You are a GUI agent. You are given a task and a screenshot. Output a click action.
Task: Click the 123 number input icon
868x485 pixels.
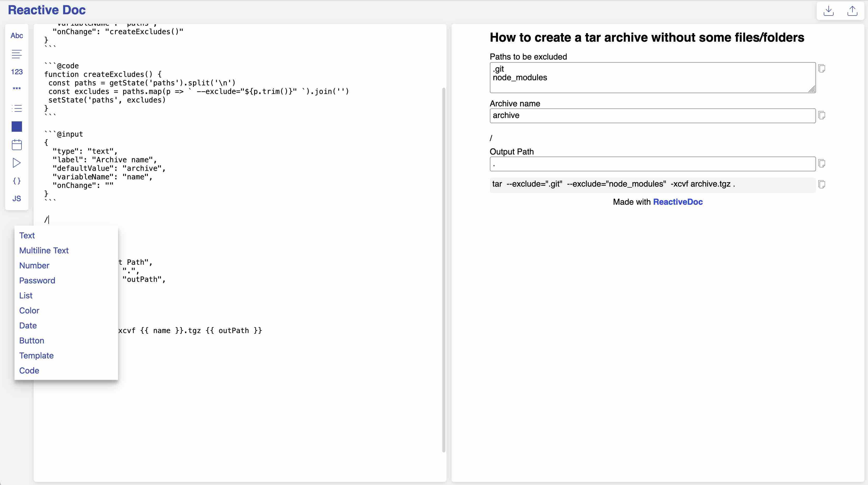pyautogui.click(x=17, y=72)
